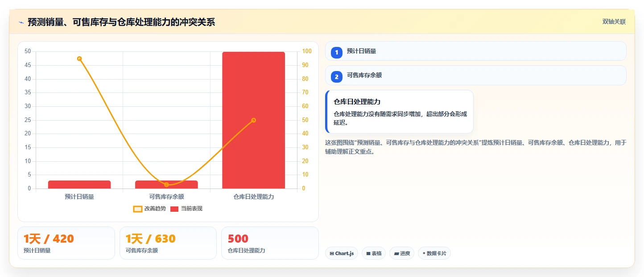Click the description paragraph starting 这张图围绕
Viewport: 644px width, 277px height.
coord(476,147)
